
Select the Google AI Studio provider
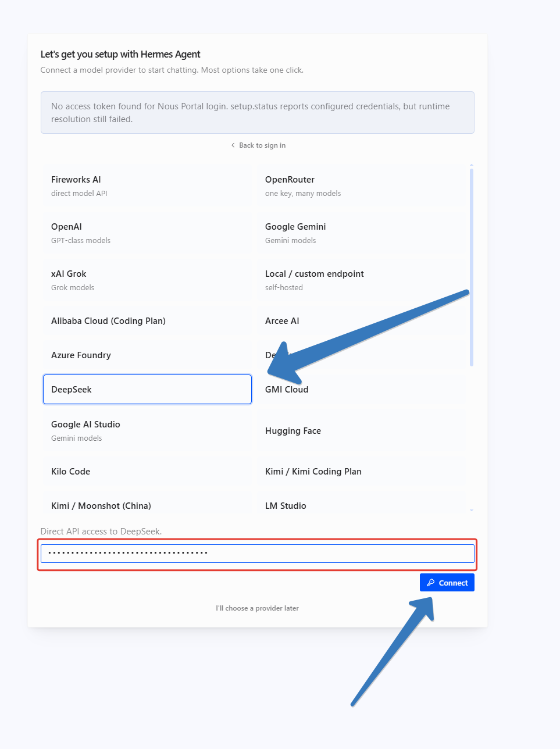point(147,431)
